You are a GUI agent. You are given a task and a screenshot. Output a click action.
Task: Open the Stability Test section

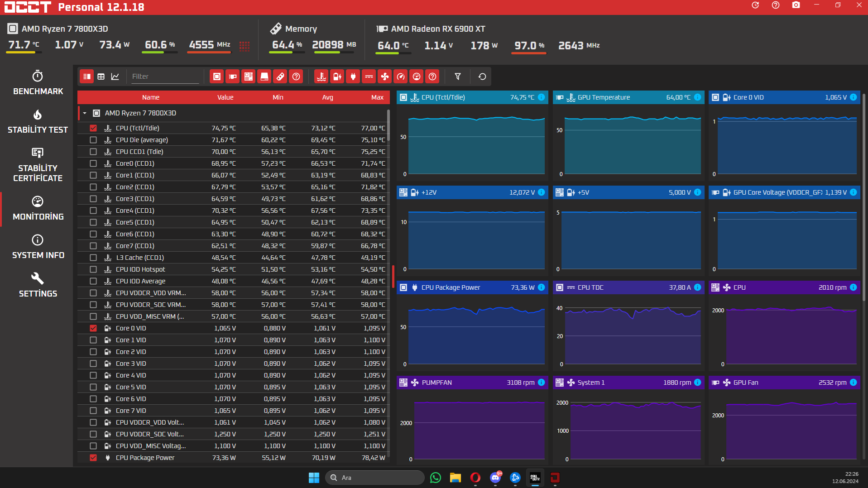38,121
